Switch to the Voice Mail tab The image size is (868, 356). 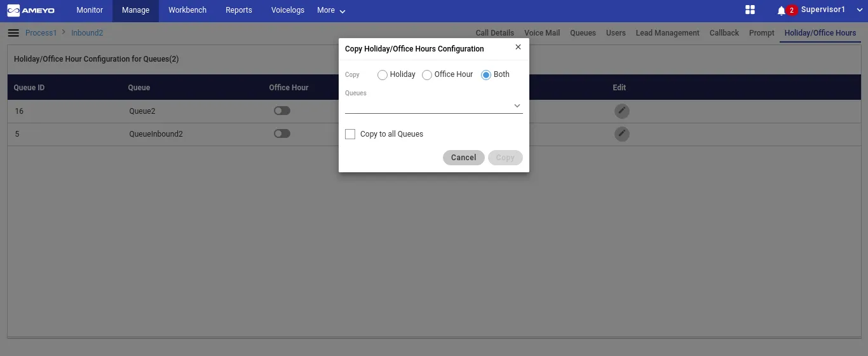(542, 33)
